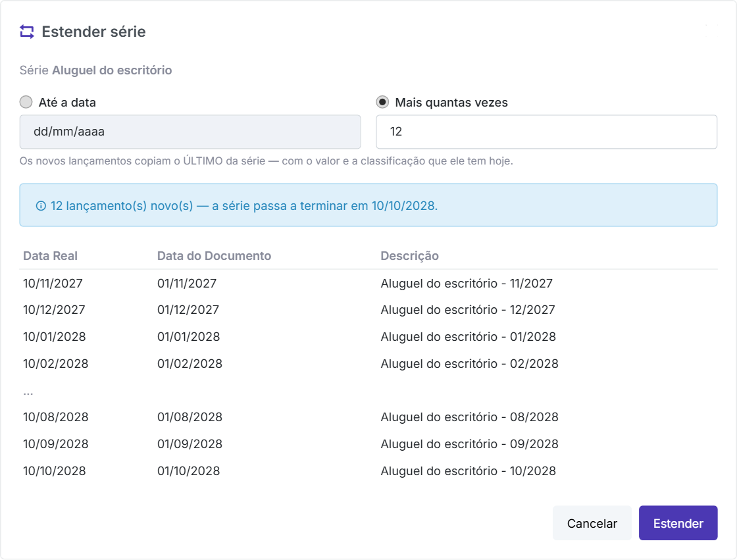Click Aluguel do escritório - 08/2028 description

pos(470,417)
